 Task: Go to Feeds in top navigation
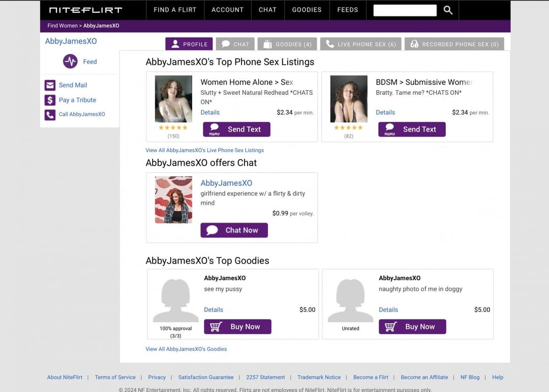[x=348, y=10]
